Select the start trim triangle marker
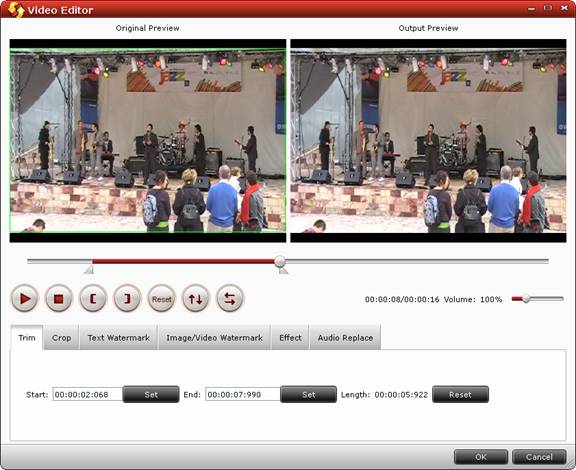Image resolution: width=576 pixels, height=470 pixels. [x=89, y=270]
